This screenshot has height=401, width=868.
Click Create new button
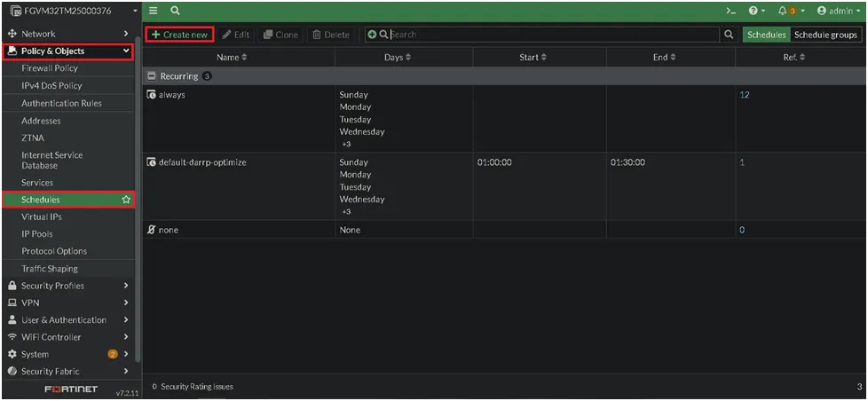[x=180, y=35]
